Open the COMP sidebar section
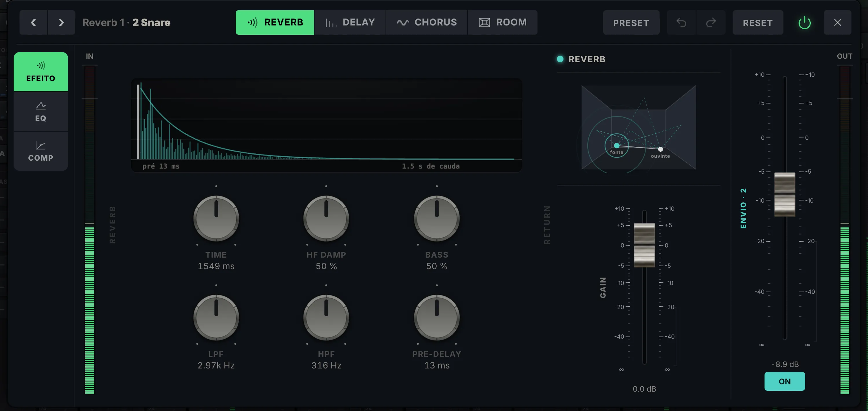 pyautogui.click(x=41, y=151)
